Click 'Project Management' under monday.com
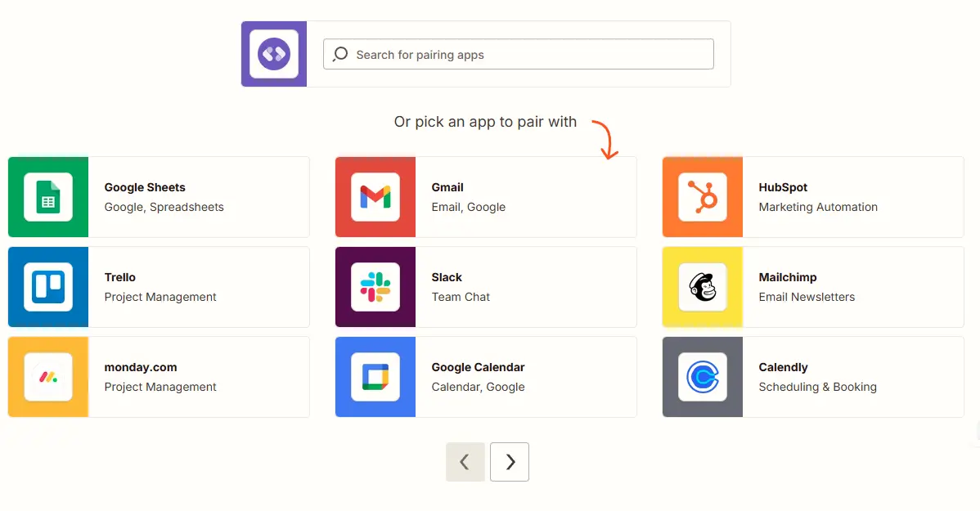Screen dimensions: 980x511 [x=160, y=387]
